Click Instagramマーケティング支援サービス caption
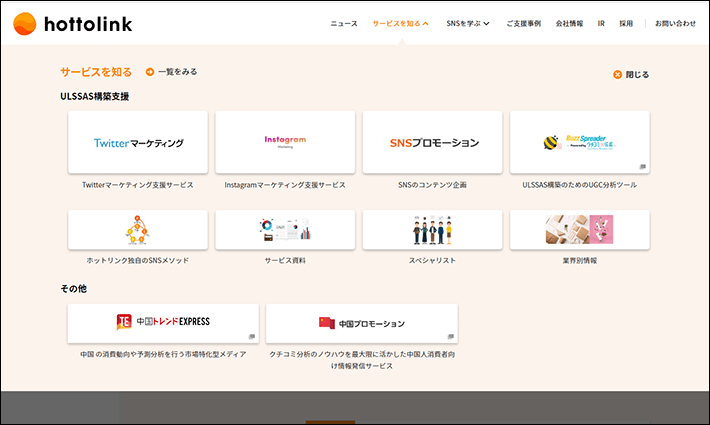 pos(285,185)
